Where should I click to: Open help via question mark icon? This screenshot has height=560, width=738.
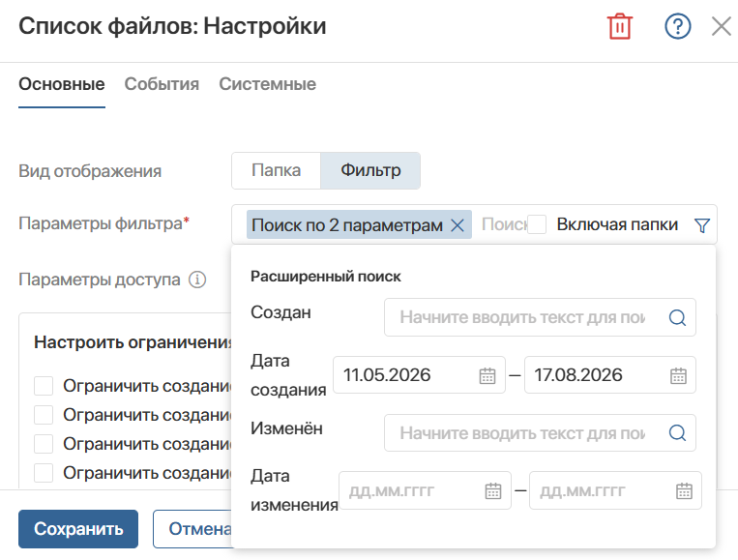pos(678,26)
